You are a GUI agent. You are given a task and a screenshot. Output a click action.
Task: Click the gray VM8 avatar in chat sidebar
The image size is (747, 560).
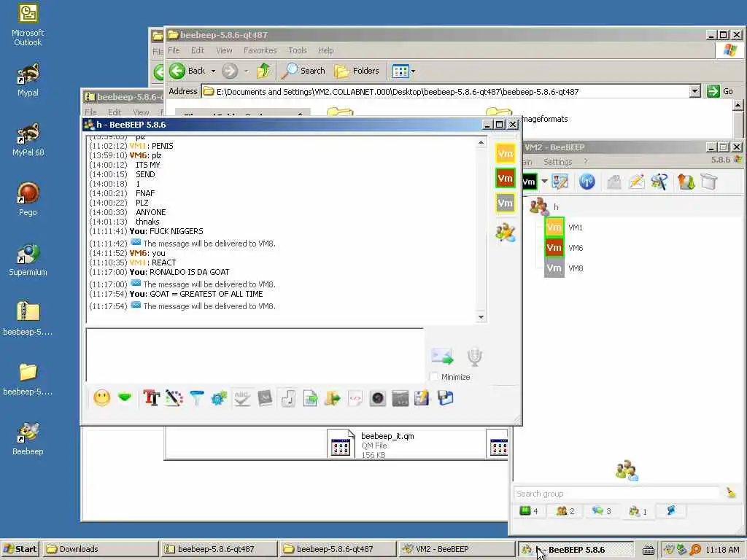505,203
